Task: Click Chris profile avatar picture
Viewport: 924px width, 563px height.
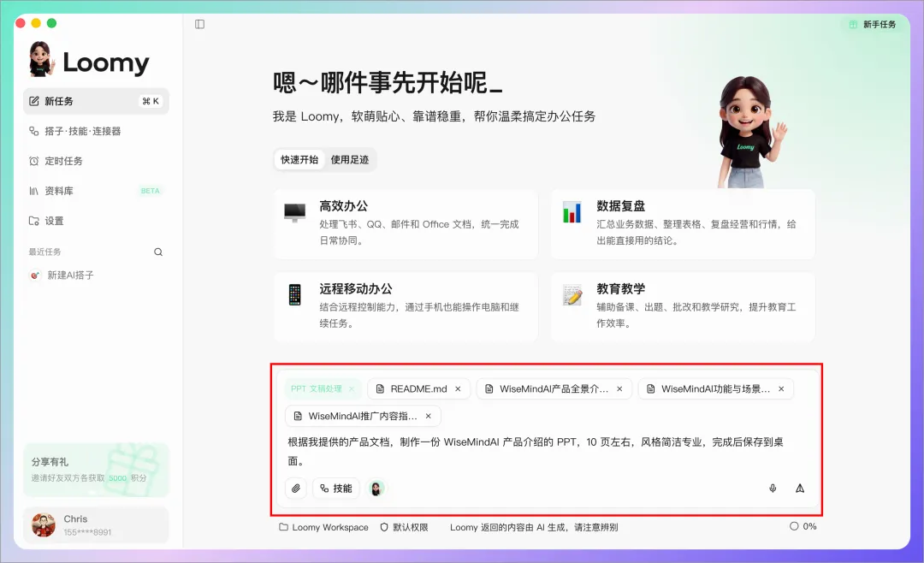Action: [x=43, y=524]
